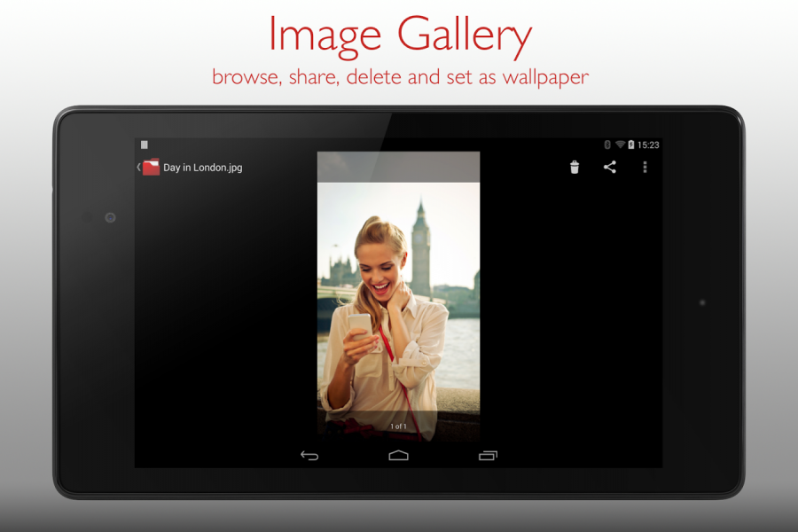The image size is (798, 532).
Task: Tap the Android home navigation button
Action: pos(398,455)
